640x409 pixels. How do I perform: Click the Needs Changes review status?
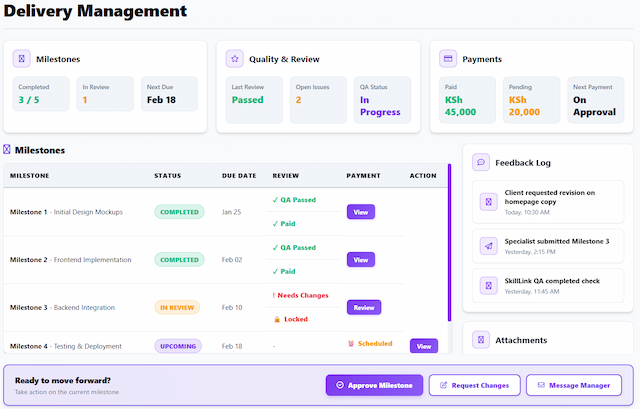click(300, 295)
